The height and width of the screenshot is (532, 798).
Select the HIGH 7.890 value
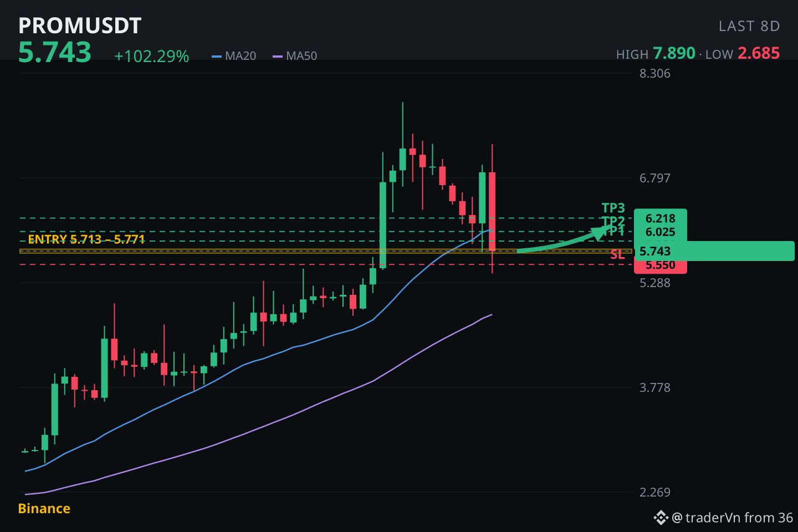(674, 53)
